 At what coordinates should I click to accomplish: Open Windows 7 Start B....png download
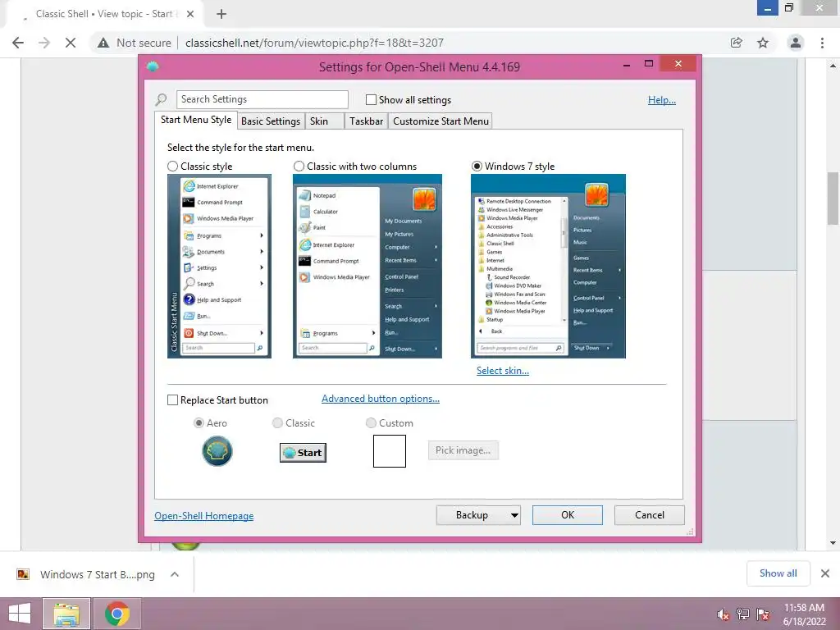[98, 574]
